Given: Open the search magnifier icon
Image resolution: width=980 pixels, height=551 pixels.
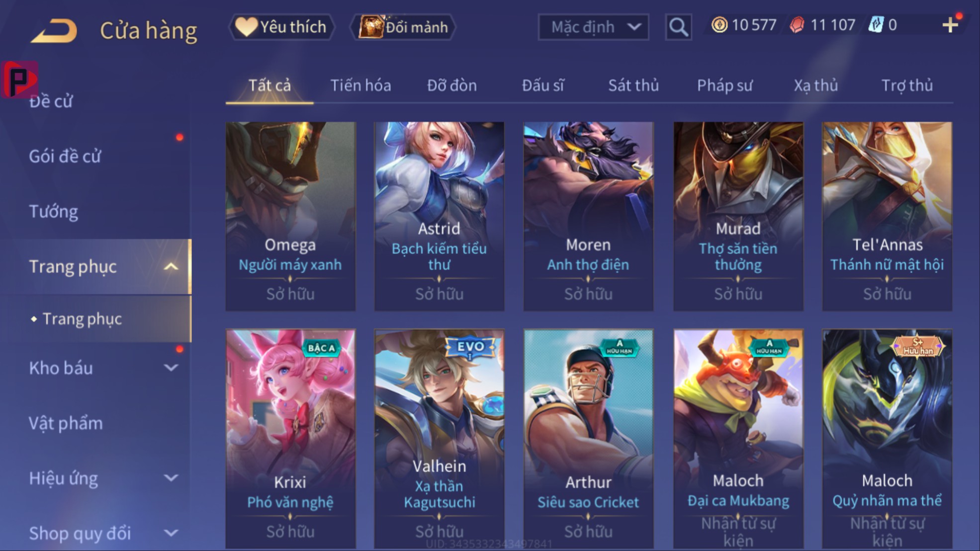Looking at the screenshot, I should coord(678,27).
